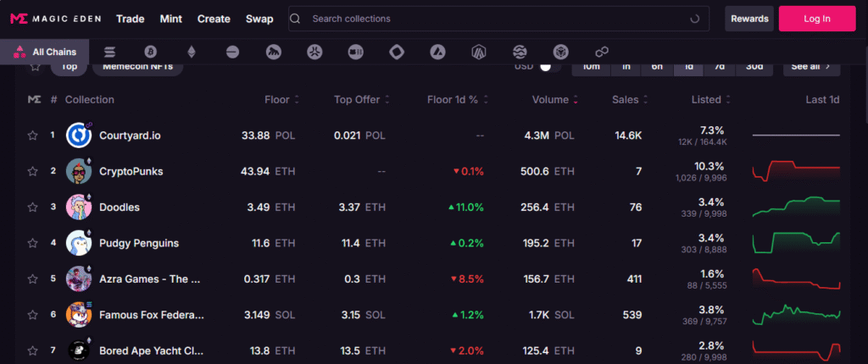Open the Swap menu
Image resolution: width=868 pixels, height=364 pixels.
pyautogui.click(x=259, y=19)
